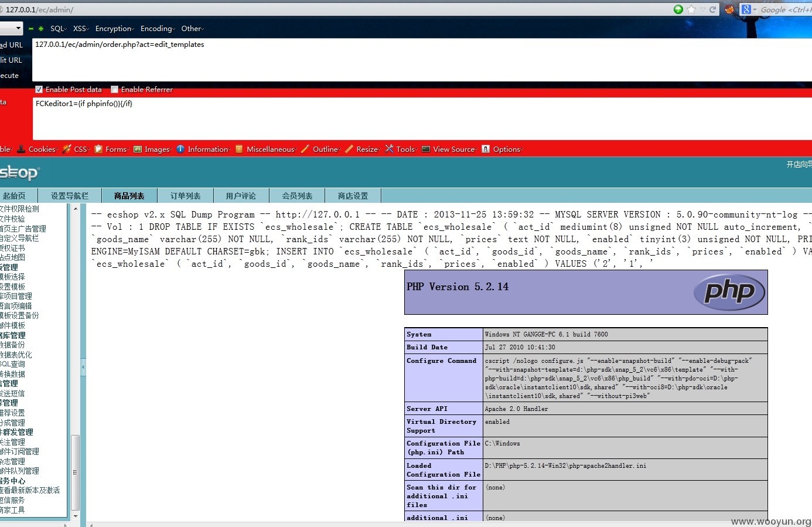812x527 pixels.
Task: Click the Load URL button
Action: click(12, 45)
